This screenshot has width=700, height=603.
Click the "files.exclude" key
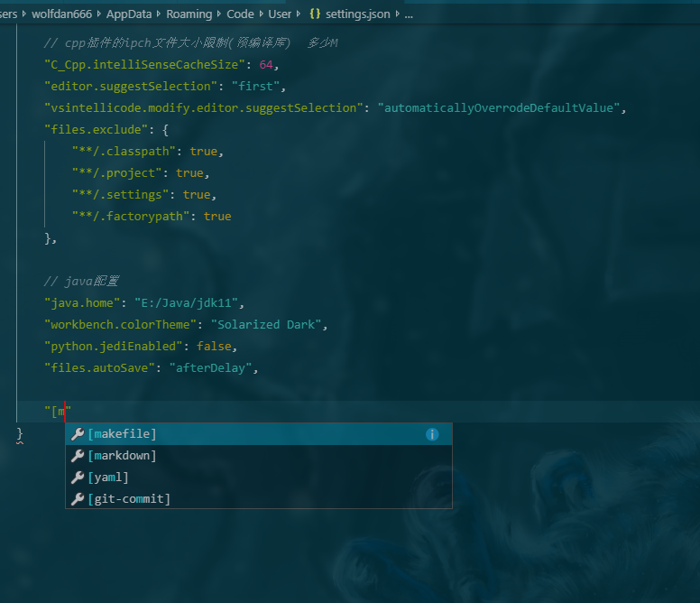(96, 129)
